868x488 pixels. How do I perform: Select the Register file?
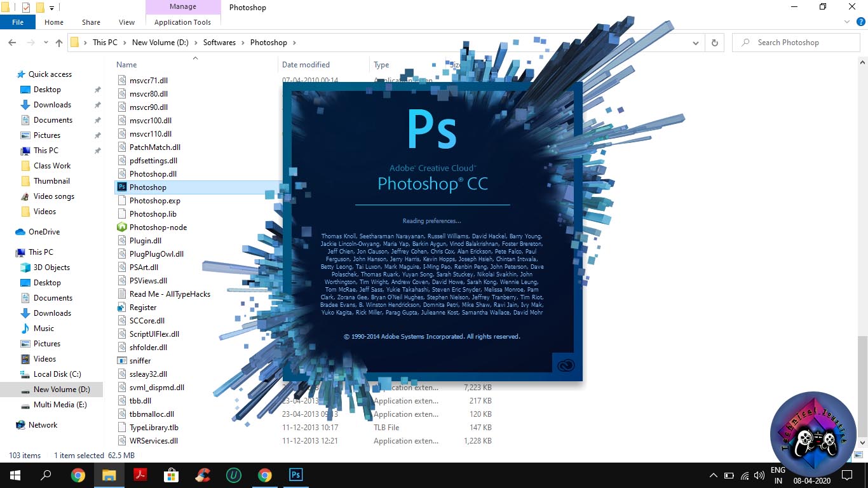tap(142, 308)
